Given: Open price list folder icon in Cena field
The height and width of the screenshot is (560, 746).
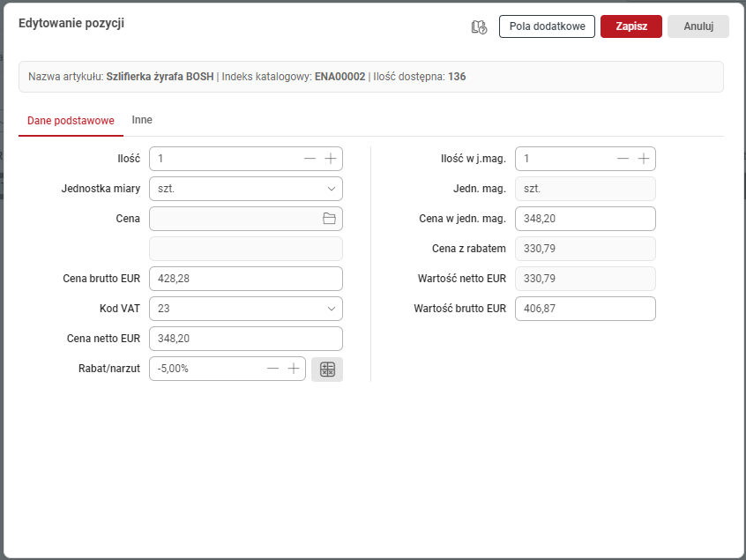Looking at the screenshot, I should tap(329, 219).
